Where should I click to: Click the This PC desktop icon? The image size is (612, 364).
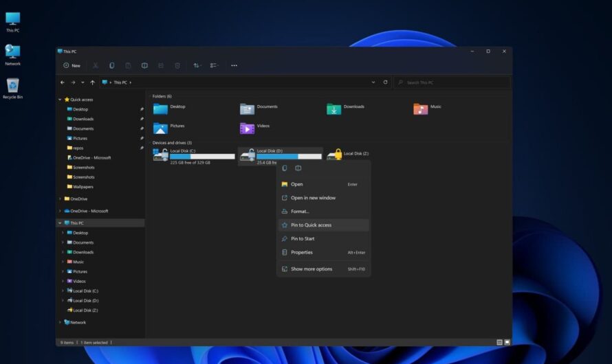pyautogui.click(x=12, y=22)
